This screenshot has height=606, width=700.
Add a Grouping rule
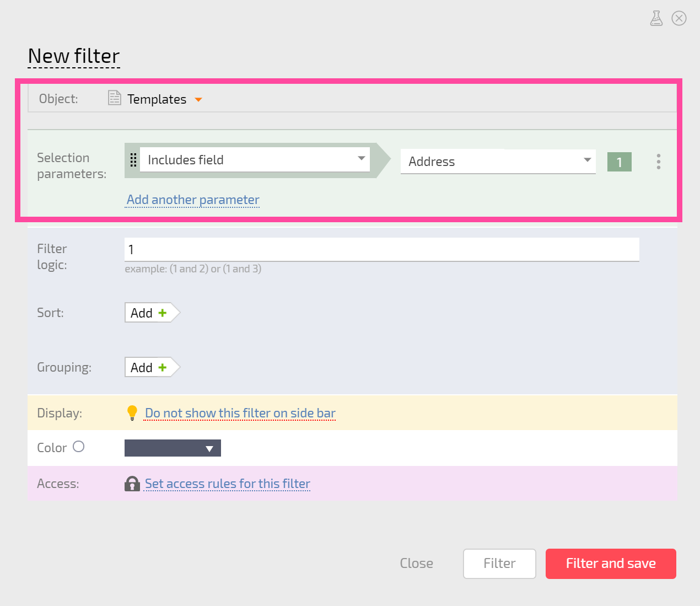tap(152, 367)
